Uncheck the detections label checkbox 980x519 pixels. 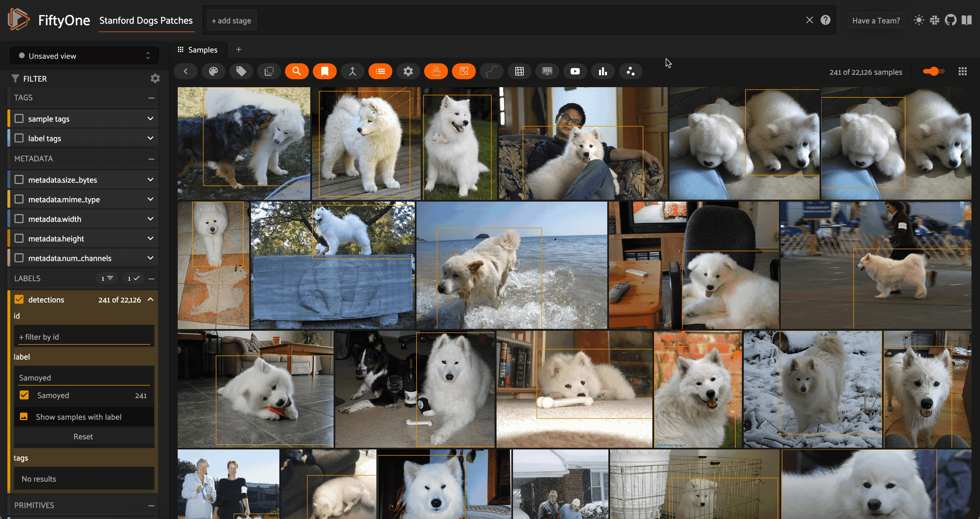tap(19, 300)
